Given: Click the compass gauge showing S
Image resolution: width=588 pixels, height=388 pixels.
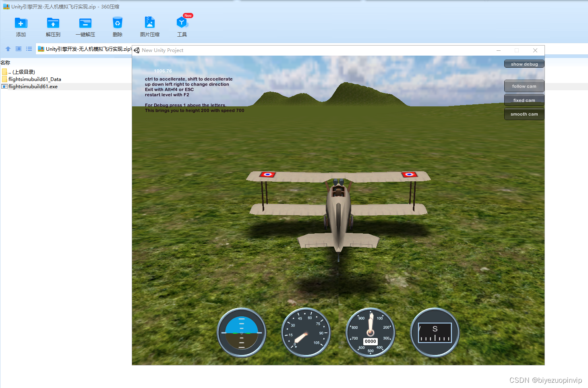Looking at the screenshot, I should tap(435, 333).
